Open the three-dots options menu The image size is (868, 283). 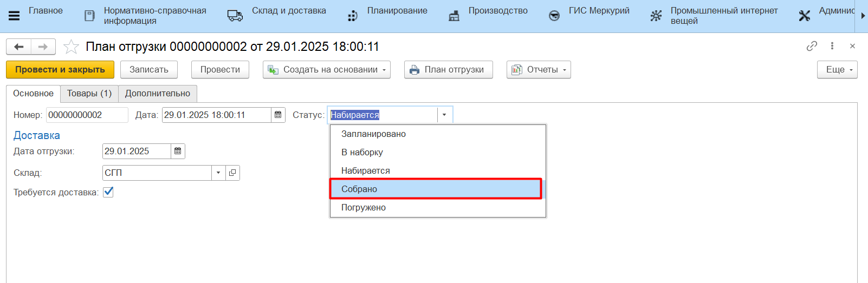coord(832,46)
